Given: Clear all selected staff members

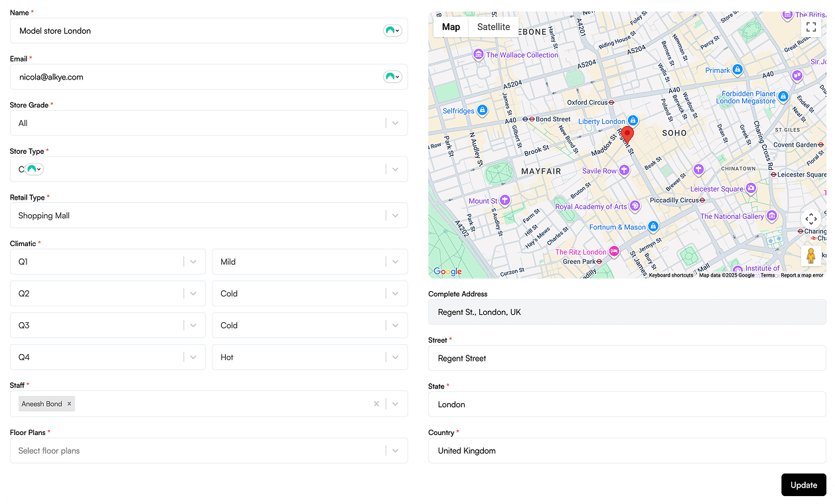Looking at the screenshot, I should 376,404.
